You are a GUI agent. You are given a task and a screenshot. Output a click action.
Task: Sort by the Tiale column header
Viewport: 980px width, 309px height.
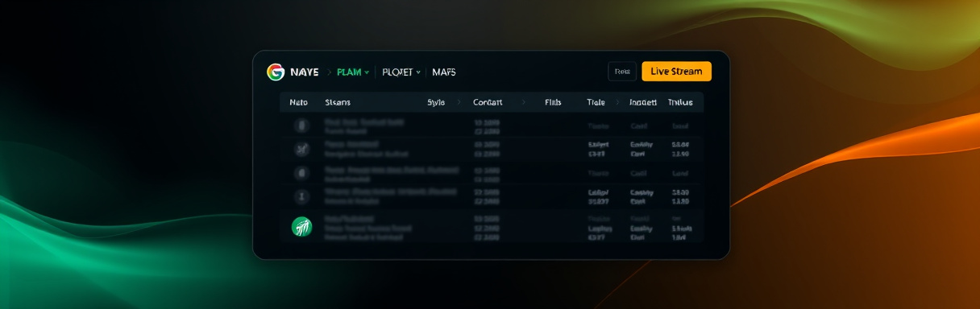tap(596, 103)
